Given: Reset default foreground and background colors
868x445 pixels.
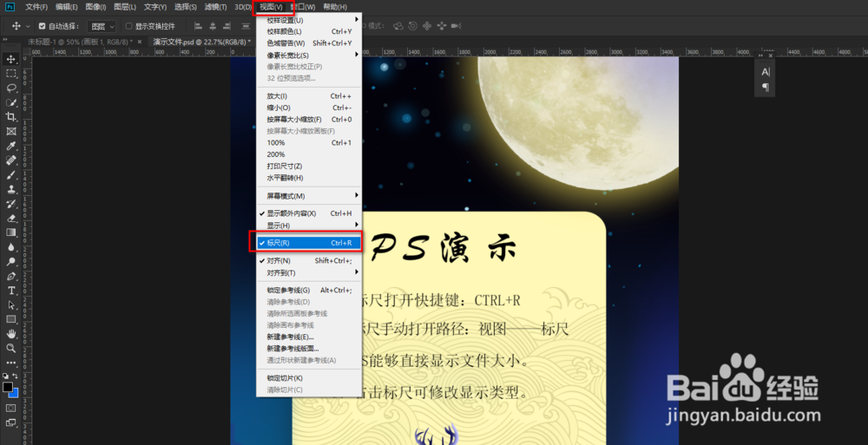Looking at the screenshot, I should click(5, 376).
